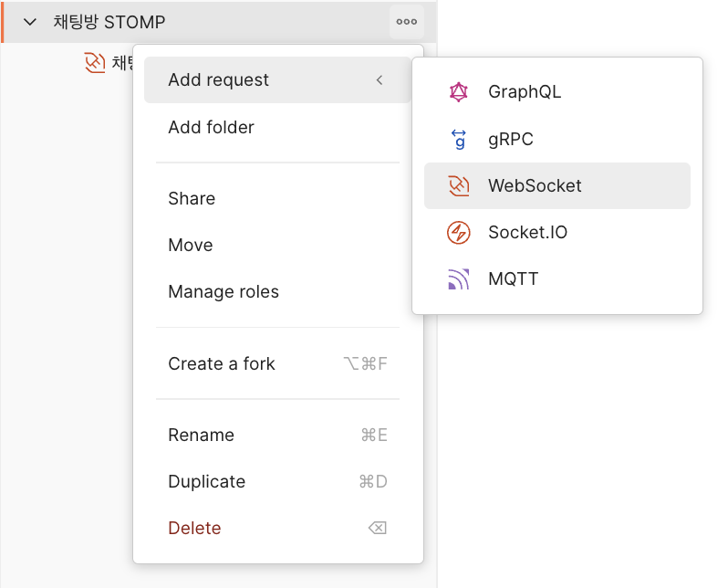
Task: Add a GraphQL request
Action: click(557, 92)
